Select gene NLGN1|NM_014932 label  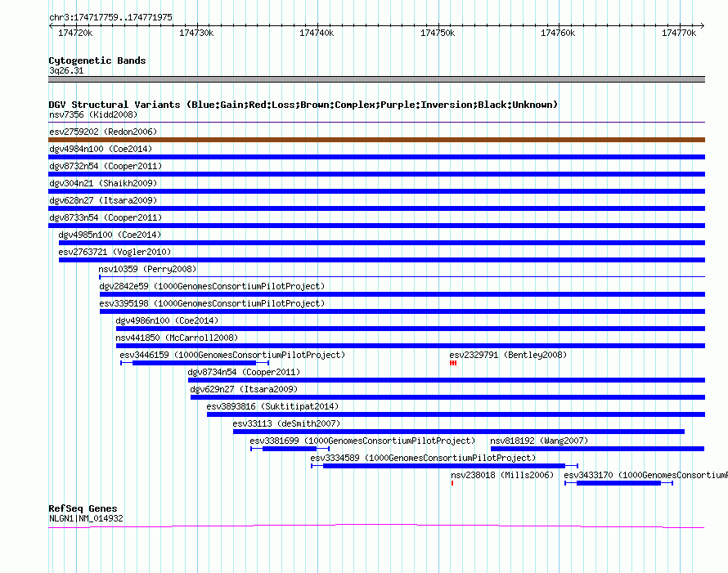click(x=86, y=519)
